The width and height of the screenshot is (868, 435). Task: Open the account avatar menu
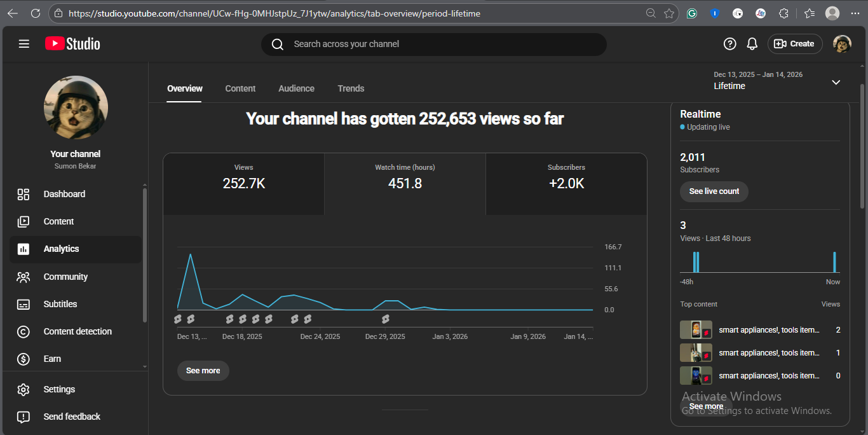842,44
